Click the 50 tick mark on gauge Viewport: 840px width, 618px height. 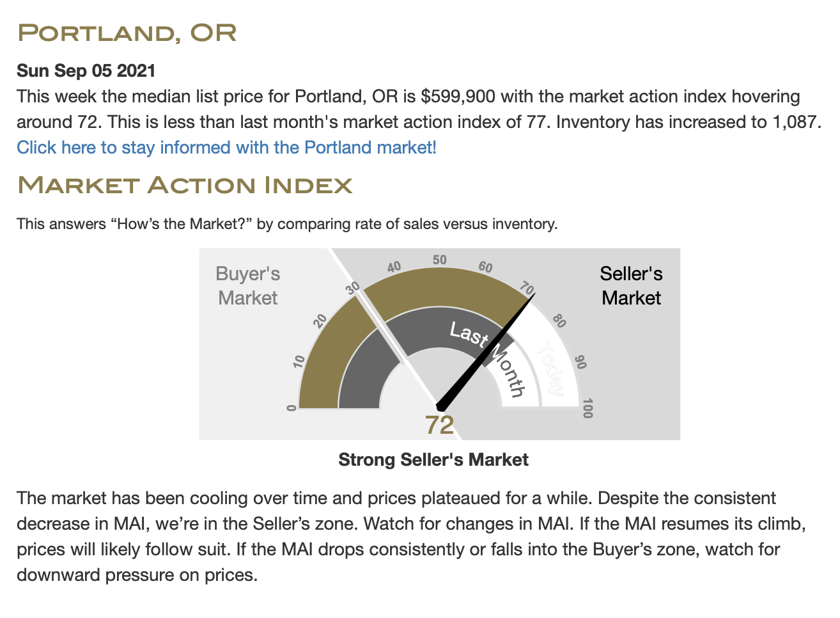tap(440, 260)
